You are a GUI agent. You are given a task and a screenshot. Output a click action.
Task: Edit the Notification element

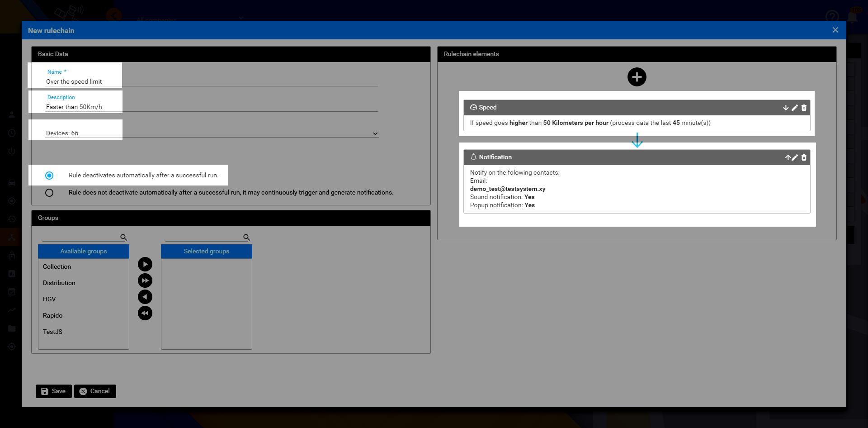point(795,157)
